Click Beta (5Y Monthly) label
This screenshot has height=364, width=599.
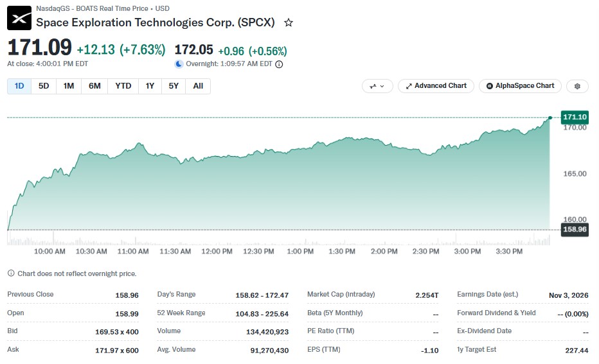coord(335,313)
